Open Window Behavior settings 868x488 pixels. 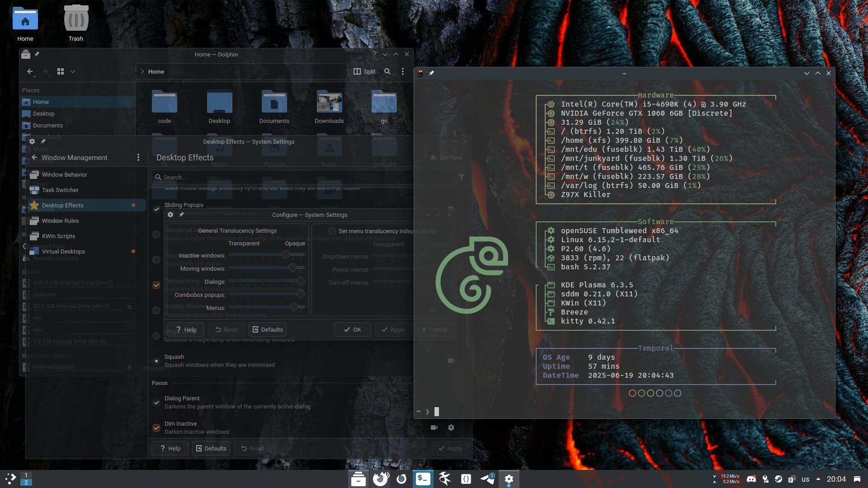pyautogui.click(x=86, y=174)
